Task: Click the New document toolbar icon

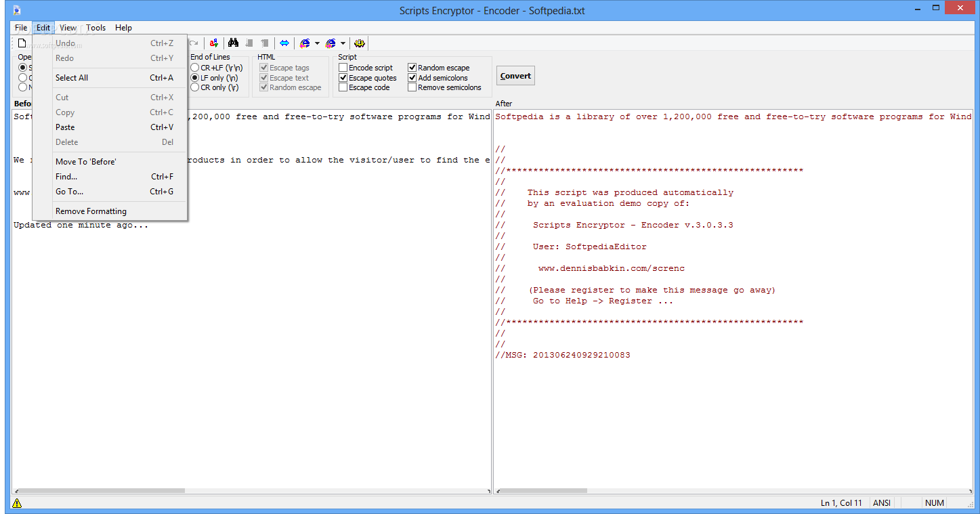Action: [22, 43]
